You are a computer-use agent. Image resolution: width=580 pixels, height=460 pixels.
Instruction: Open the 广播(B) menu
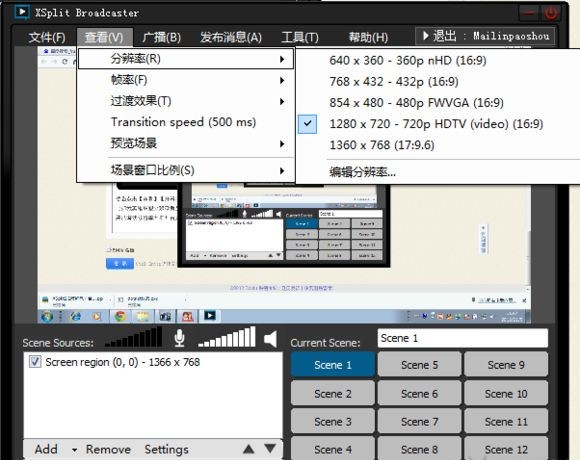162,37
